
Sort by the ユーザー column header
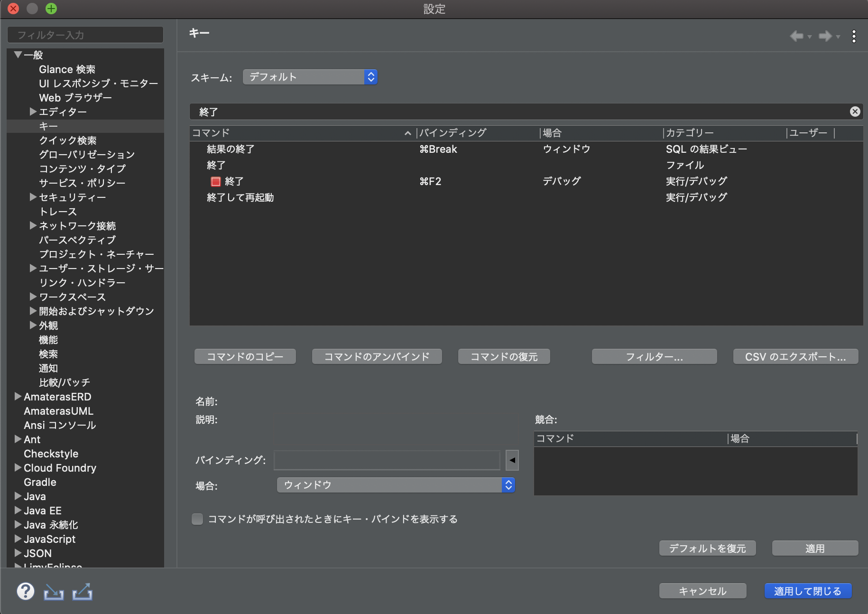coord(810,133)
